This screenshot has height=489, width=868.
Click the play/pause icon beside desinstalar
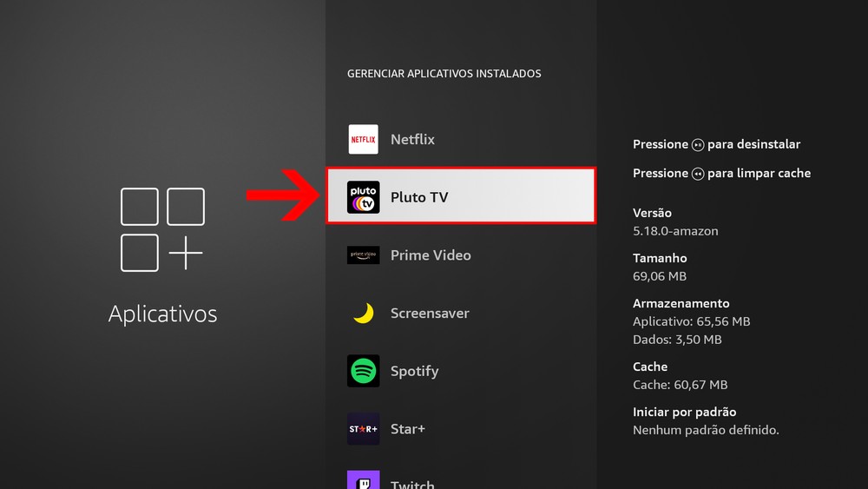[698, 145]
